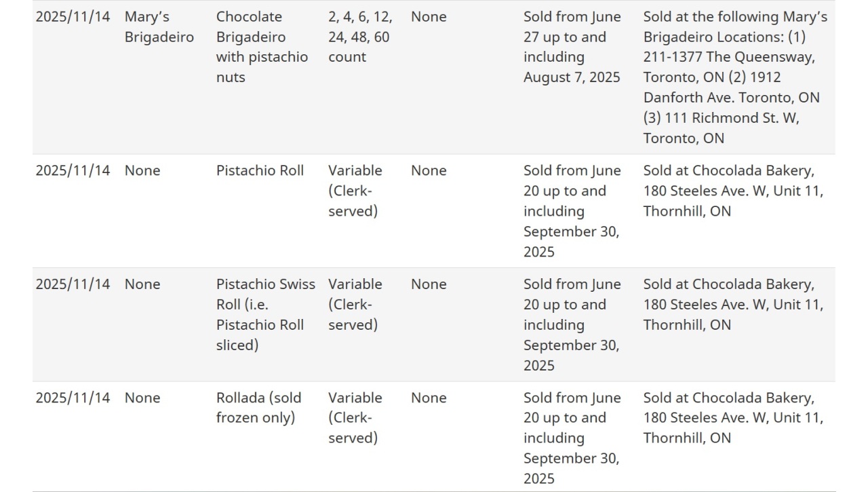Click the Pistachio Swiss Roll row date
Viewport: 868px width, 492px height.
point(73,284)
